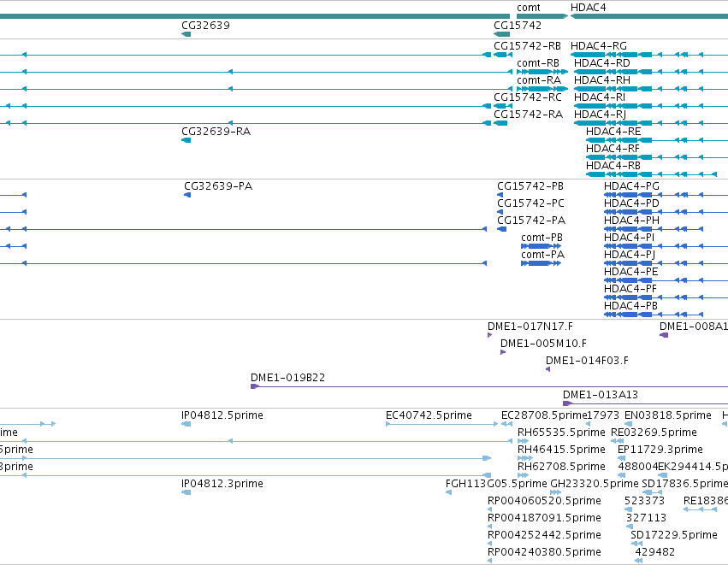Click transcript comt-RA label
The height and width of the screenshot is (565, 728).
[539, 80]
